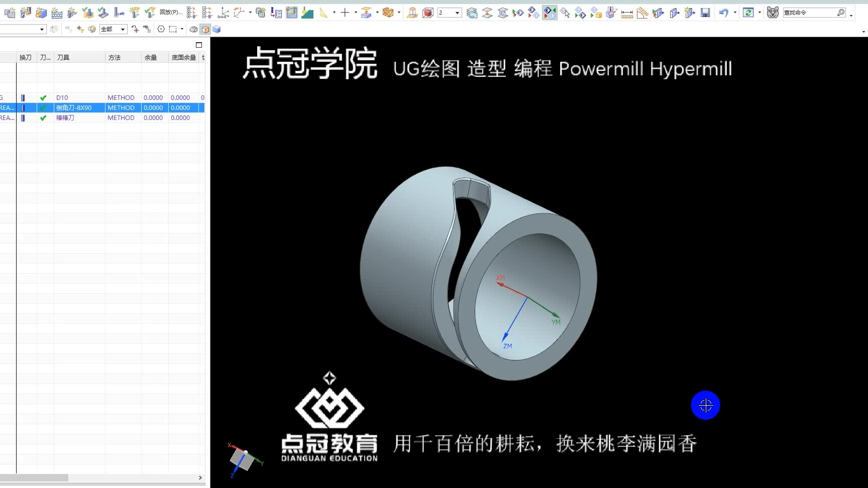Click the Create Method icon

click(57, 13)
